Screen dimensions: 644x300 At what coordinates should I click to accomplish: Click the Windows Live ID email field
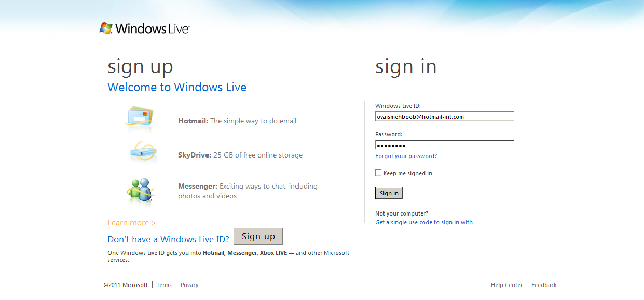pyautogui.click(x=444, y=117)
